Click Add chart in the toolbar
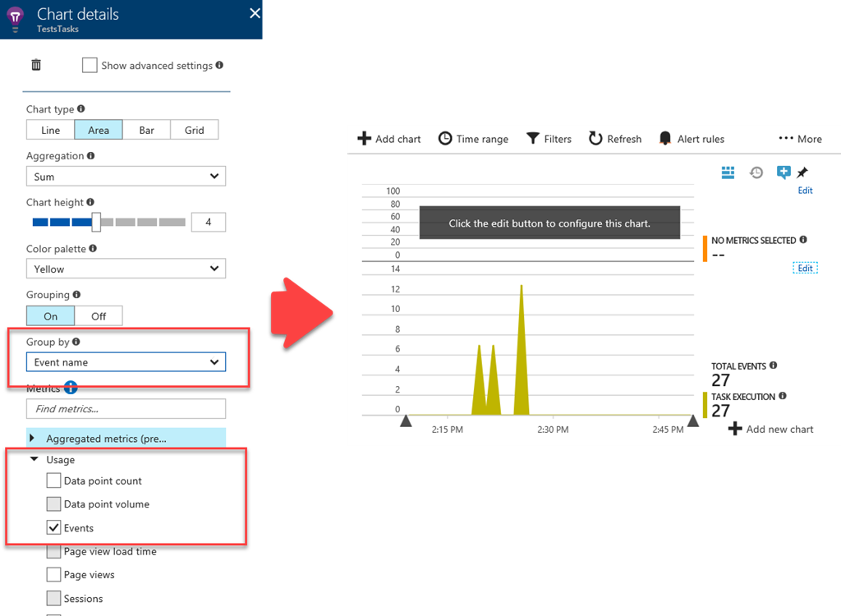 coord(388,139)
